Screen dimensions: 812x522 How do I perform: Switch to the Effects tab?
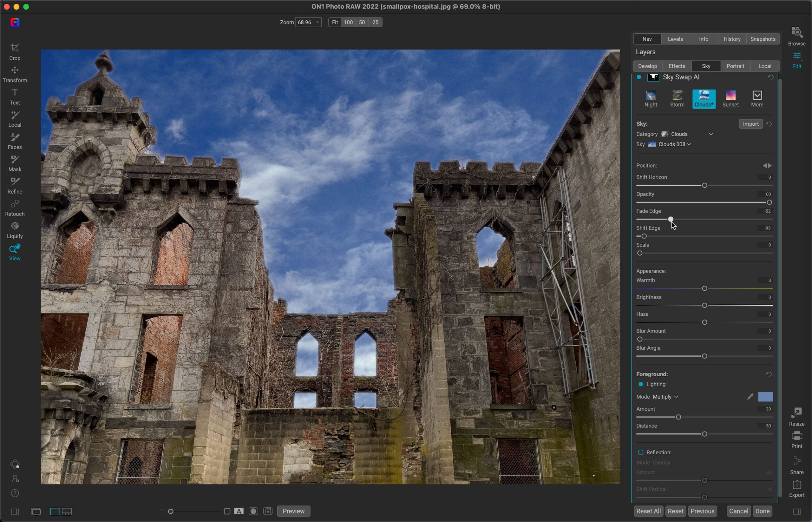[677, 66]
